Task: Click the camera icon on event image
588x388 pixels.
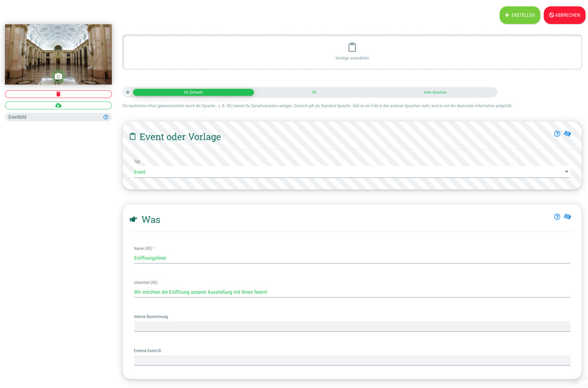Action: (58, 76)
